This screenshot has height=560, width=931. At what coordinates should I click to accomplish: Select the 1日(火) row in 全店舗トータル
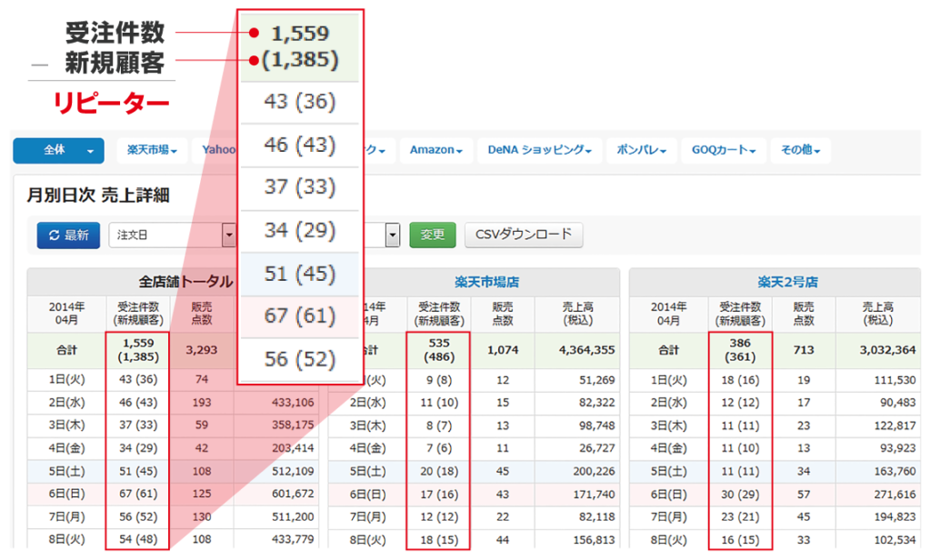(x=173, y=379)
